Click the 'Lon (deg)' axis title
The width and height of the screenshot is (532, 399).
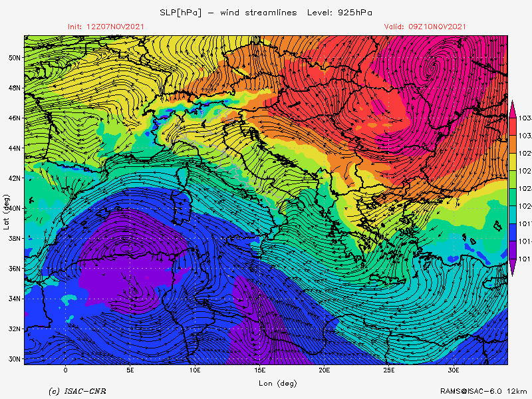pos(278,384)
